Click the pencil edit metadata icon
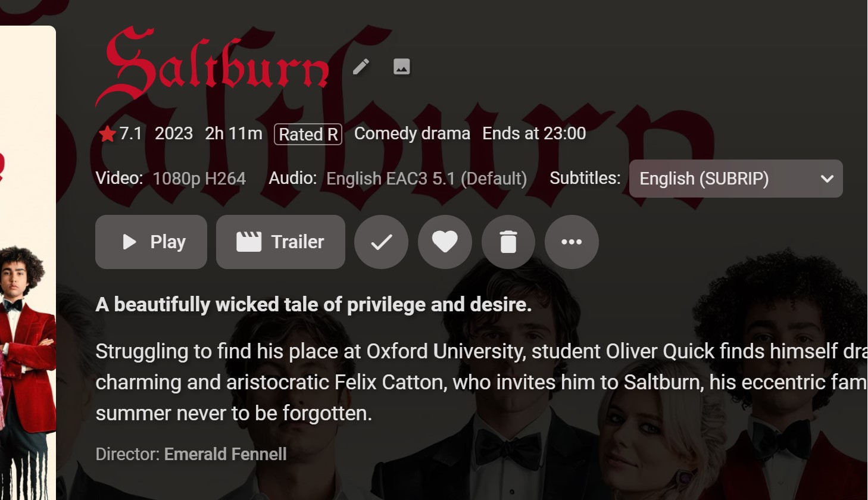Viewport: 868px width, 500px height. tap(361, 67)
